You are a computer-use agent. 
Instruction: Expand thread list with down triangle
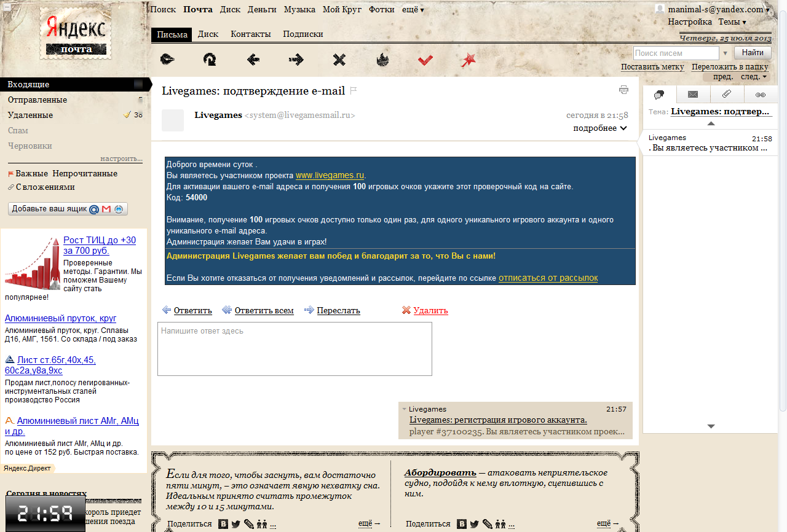[x=711, y=426]
